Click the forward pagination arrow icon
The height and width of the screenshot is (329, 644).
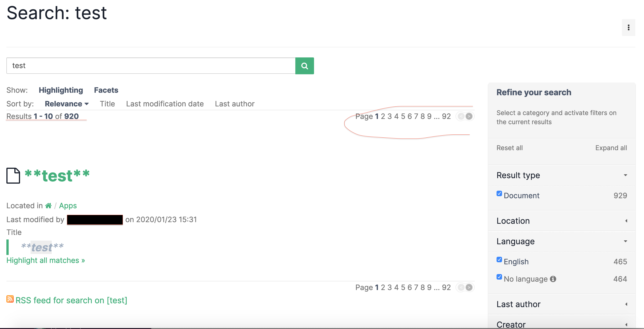click(469, 116)
